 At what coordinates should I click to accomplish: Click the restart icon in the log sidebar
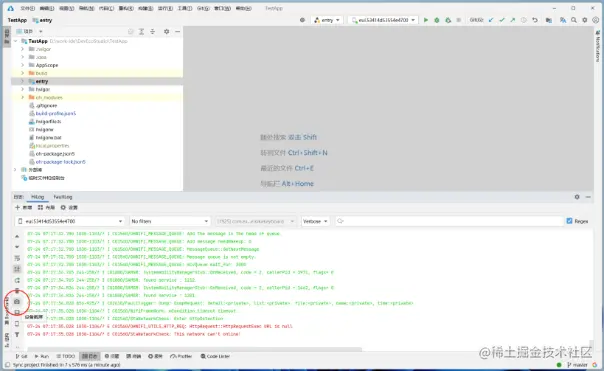pyautogui.click(x=17, y=280)
